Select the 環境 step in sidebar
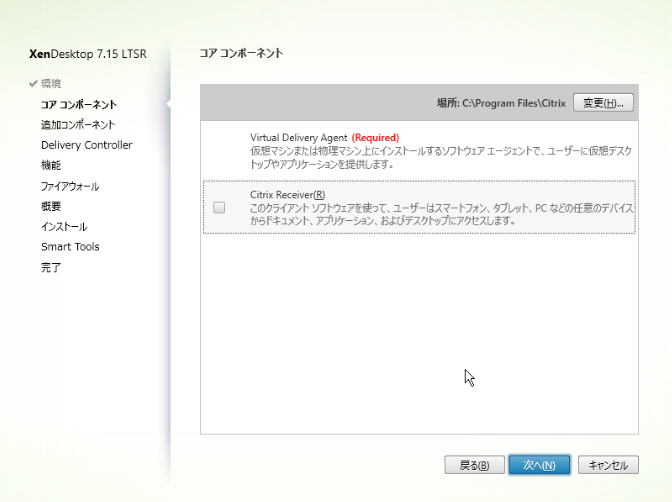Image resolution: width=672 pixels, height=502 pixels. click(x=51, y=84)
